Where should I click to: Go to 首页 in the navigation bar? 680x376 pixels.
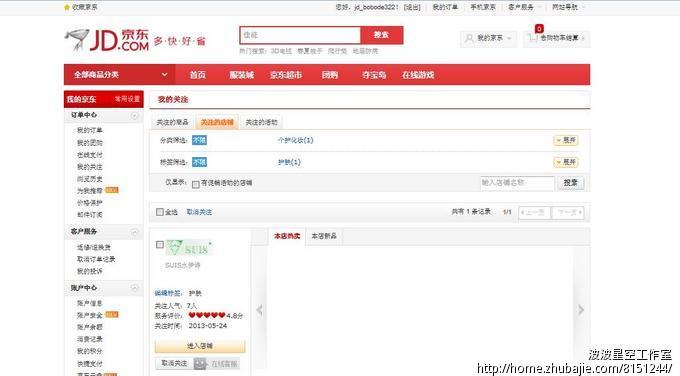pos(198,75)
